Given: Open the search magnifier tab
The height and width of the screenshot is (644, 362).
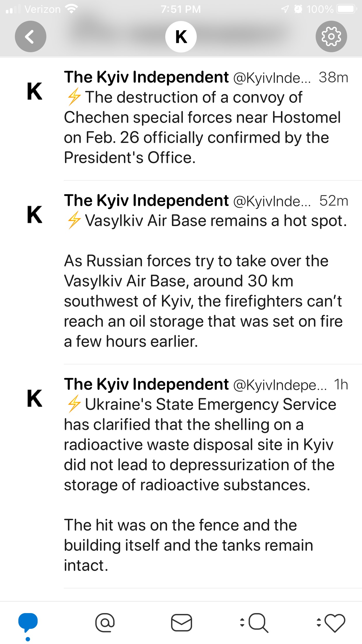Looking at the screenshot, I should (x=257, y=622).
